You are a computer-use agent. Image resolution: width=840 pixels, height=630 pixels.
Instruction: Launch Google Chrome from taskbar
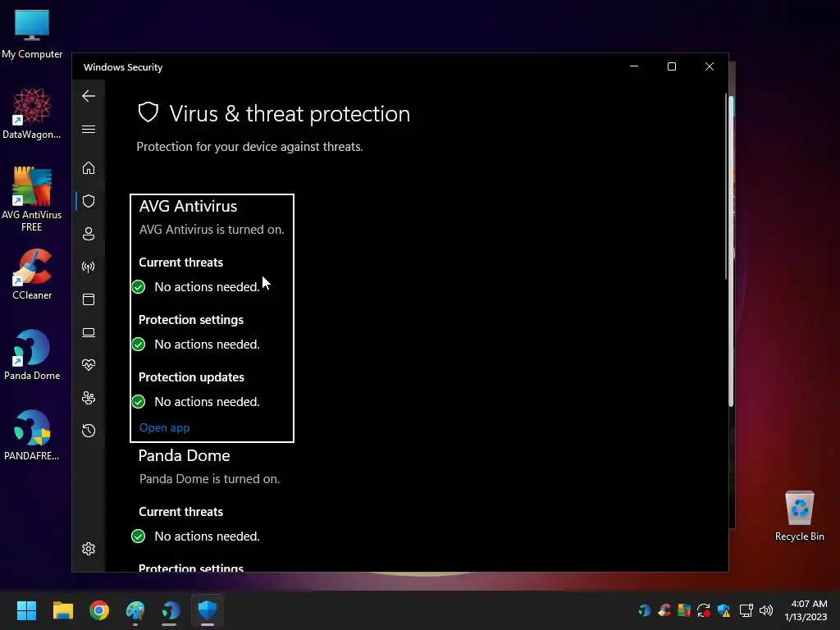(x=99, y=610)
